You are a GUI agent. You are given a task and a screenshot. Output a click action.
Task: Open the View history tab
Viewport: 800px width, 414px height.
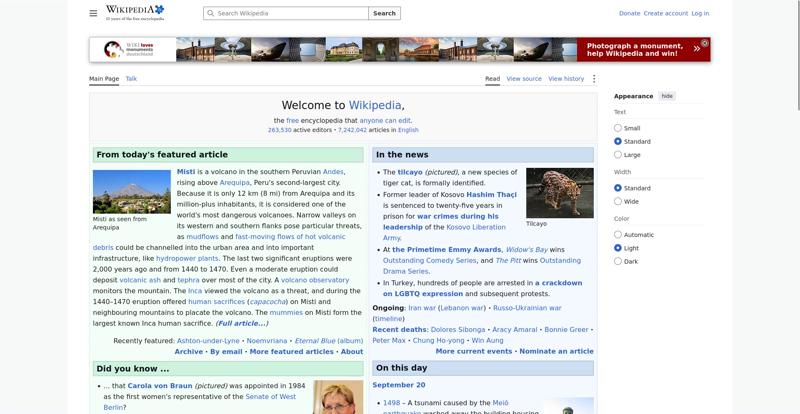point(566,79)
